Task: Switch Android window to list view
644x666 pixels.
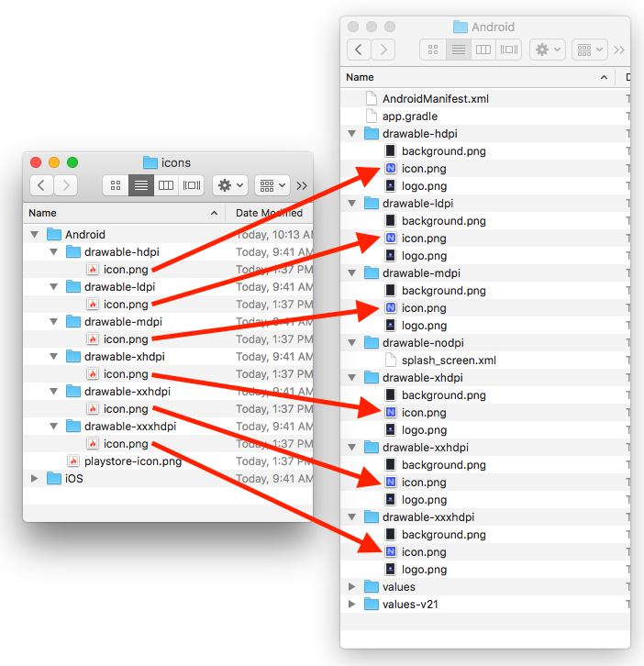Action: pyautogui.click(x=459, y=50)
